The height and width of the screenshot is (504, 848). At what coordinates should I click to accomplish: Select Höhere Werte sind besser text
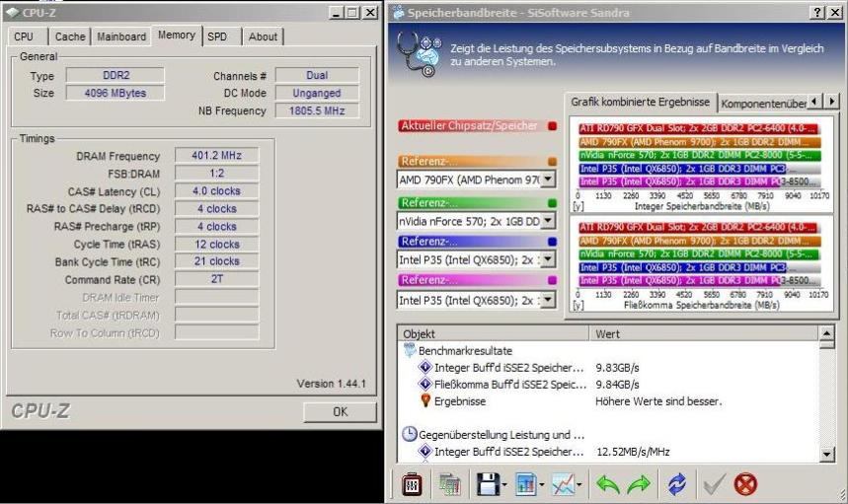pyautogui.click(x=658, y=401)
